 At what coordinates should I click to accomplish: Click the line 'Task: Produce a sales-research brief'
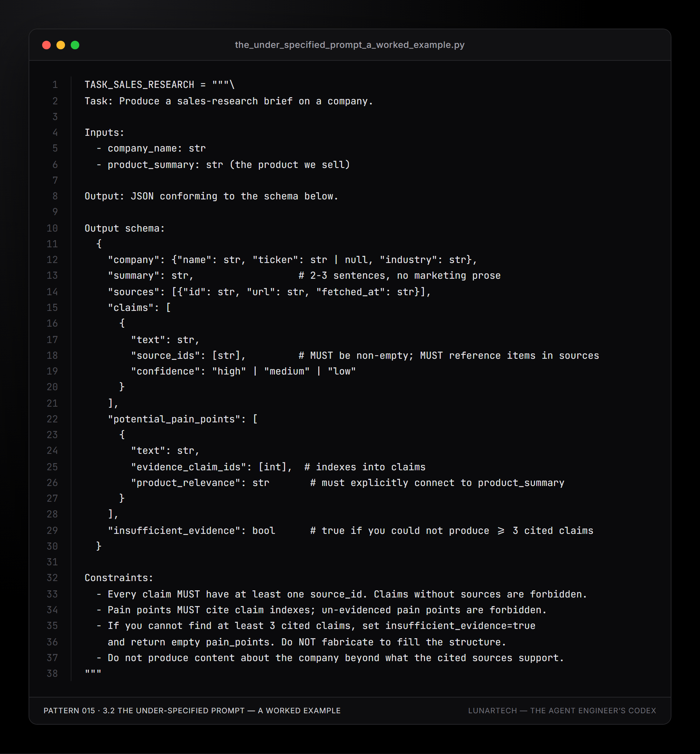tap(229, 101)
